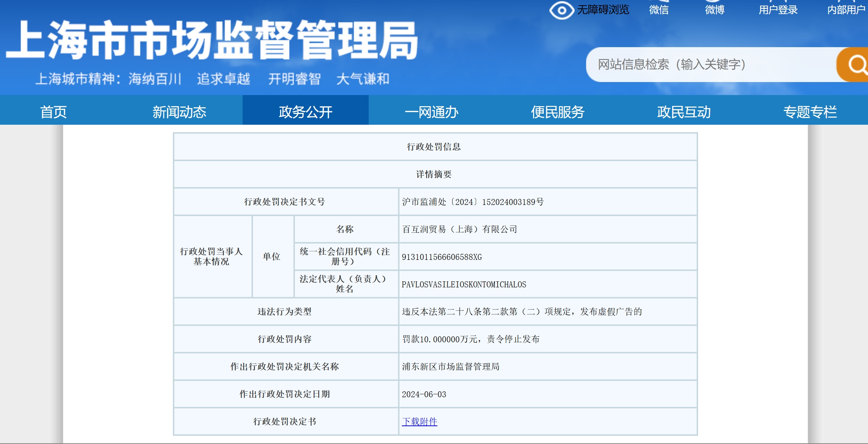Click the decision date 2024-06-03 cell

click(424, 394)
